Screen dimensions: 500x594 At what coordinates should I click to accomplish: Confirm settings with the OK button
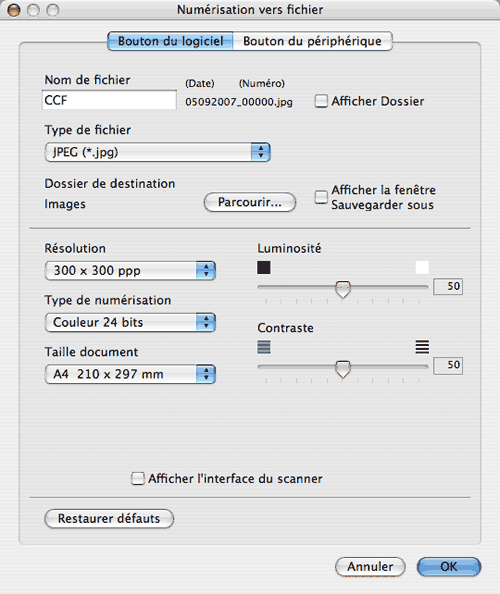tap(449, 567)
